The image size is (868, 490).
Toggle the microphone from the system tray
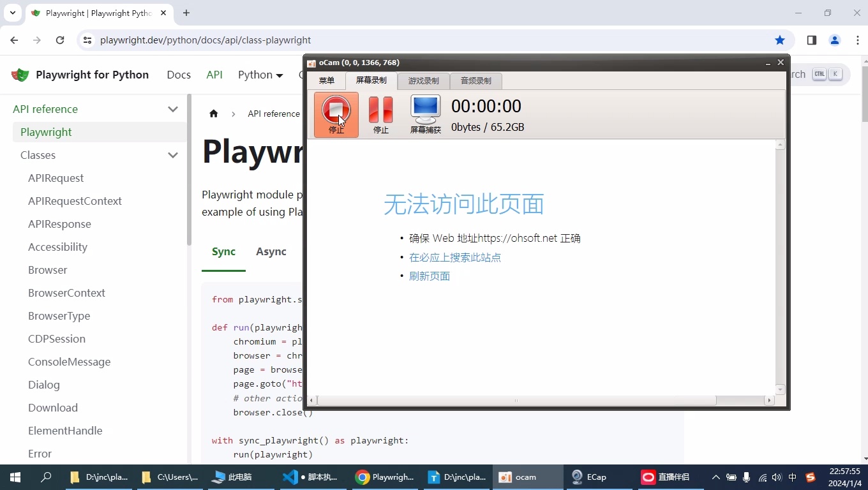(745, 477)
